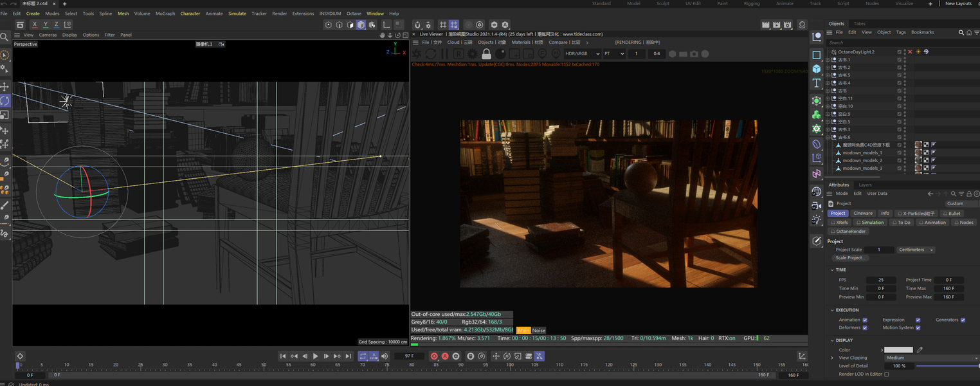
Task: Pick display color with eyedropper
Action: pyautogui.click(x=920, y=350)
